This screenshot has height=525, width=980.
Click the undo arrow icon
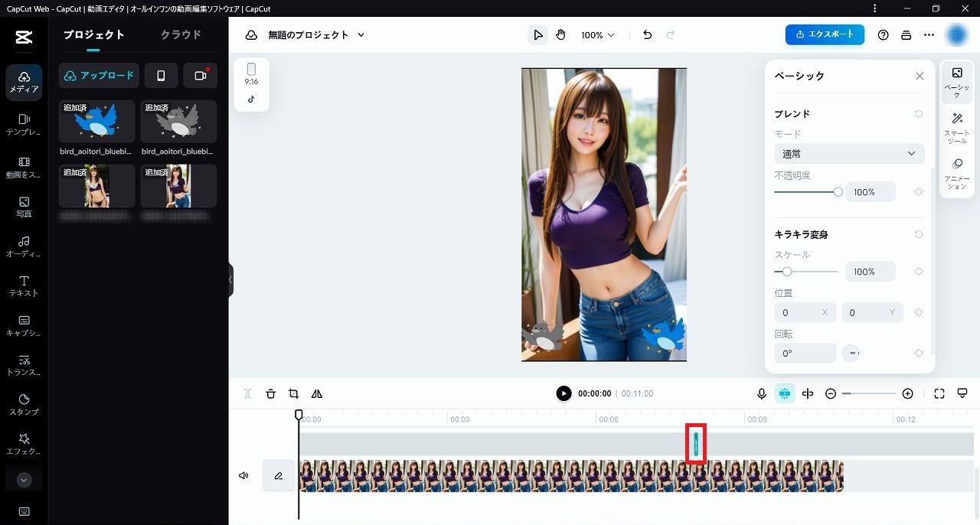(648, 35)
